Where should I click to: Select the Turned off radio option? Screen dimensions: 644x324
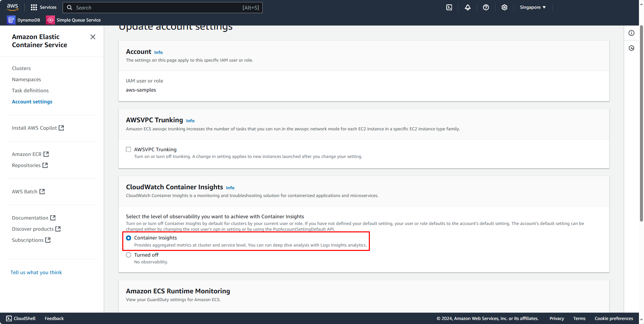(x=129, y=255)
